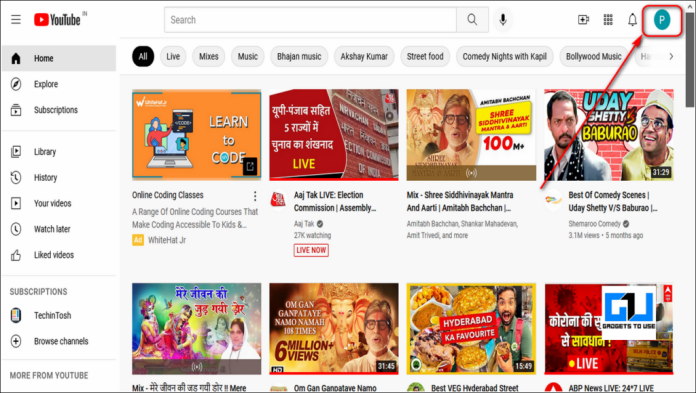Select the Bollywood Music chip
The image size is (696, 393).
593,56
